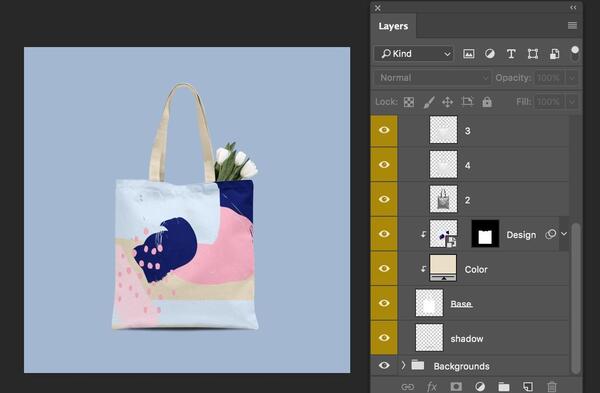Select the Design smart object thumbnail
600x393 pixels.
[443, 233]
